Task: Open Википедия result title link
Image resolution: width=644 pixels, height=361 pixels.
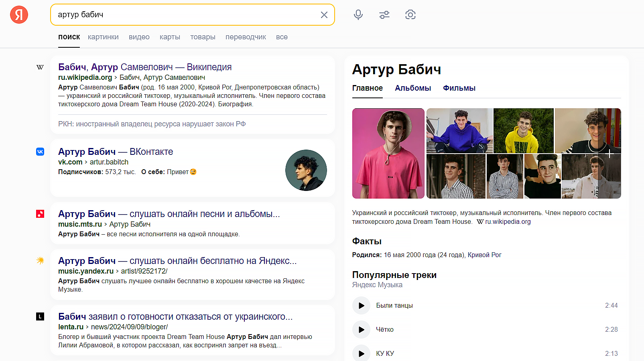Action: (x=145, y=67)
